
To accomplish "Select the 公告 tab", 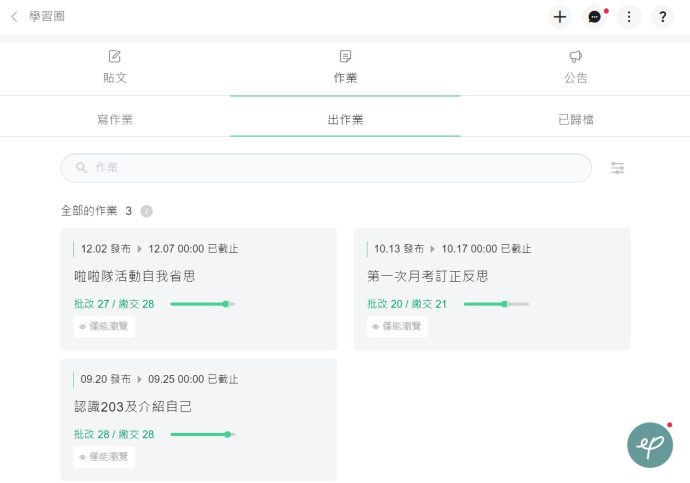I will [x=575, y=67].
